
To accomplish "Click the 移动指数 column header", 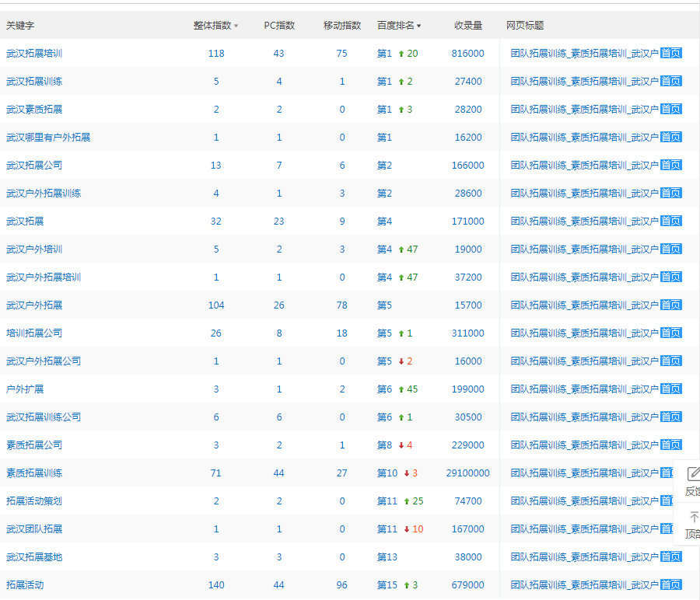I will click(x=342, y=26).
